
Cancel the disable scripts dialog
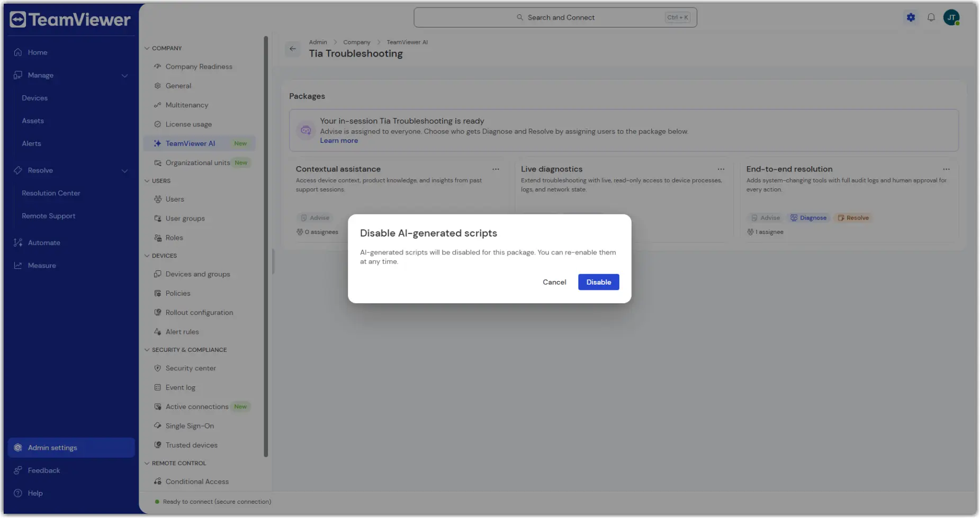(x=554, y=282)
